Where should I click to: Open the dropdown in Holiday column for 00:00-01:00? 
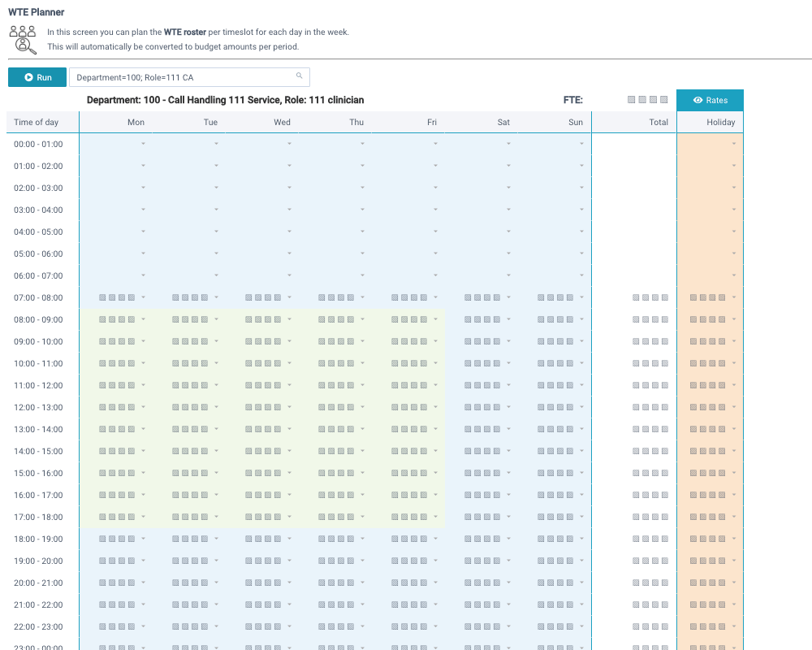point(734,143)
